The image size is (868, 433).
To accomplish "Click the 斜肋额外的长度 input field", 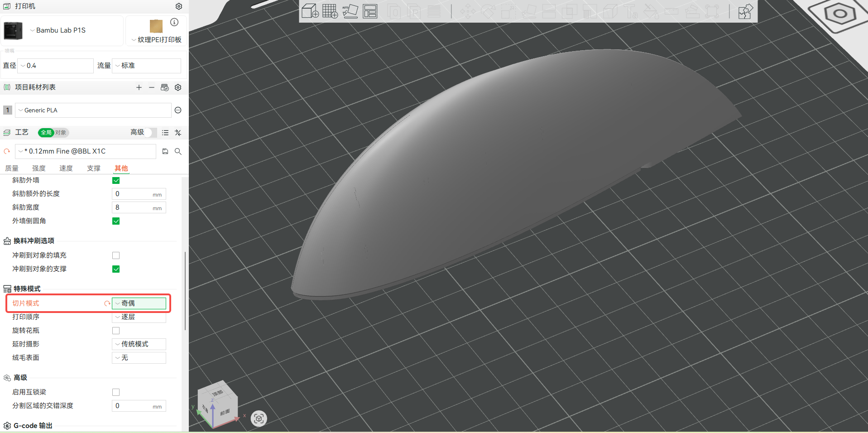I will coord(139,194).
